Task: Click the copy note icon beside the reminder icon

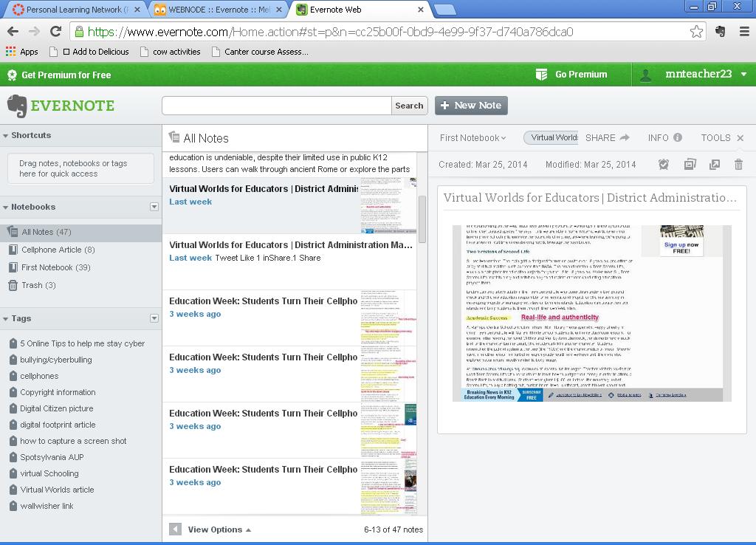Action: click(690, 165)
